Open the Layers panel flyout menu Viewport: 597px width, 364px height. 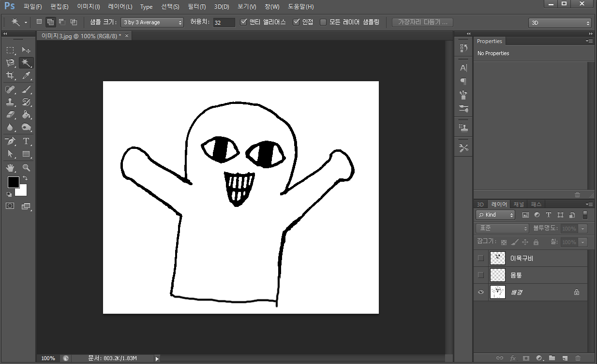(589, 204)
